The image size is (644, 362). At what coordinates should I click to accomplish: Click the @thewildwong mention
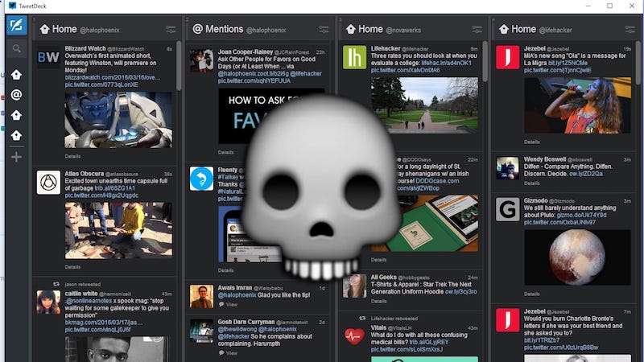point(237,329)
